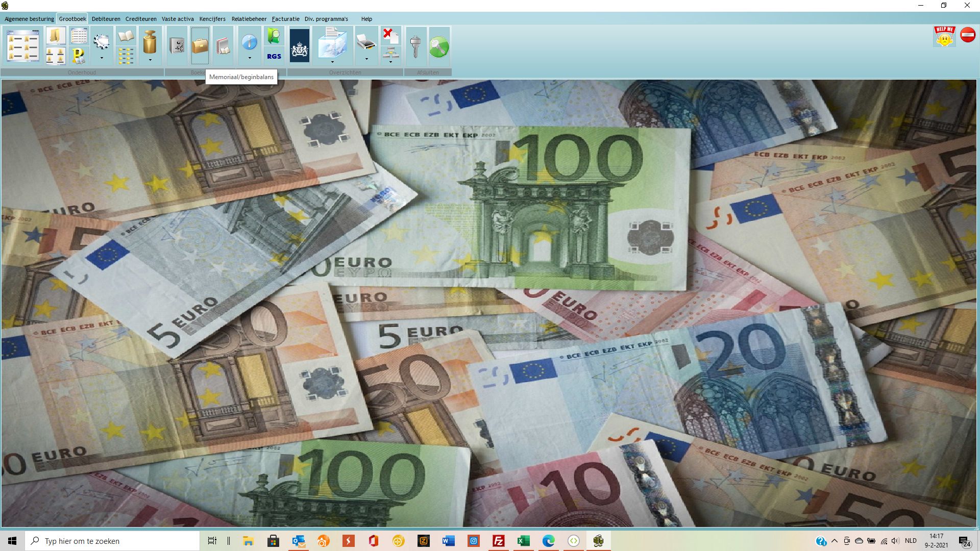Show hidden system tray icons
This screenshot has width=980, height=551.
click(835, 541)
